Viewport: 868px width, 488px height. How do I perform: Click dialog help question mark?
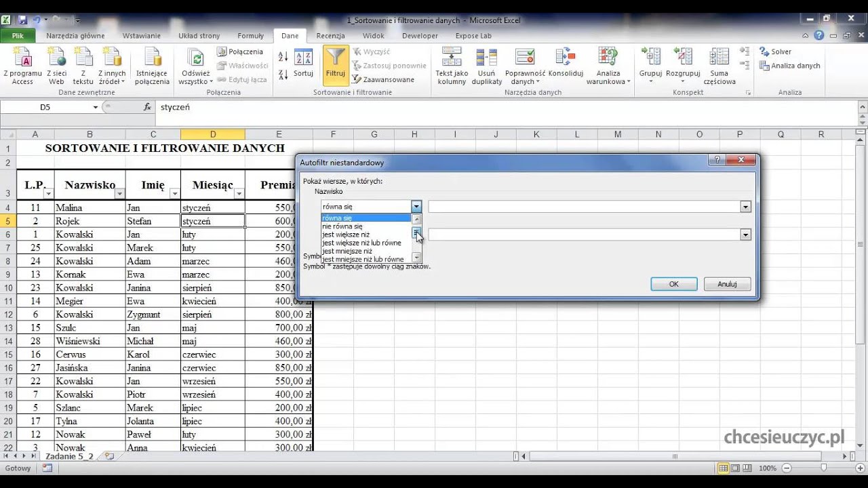tap(716, 161)
